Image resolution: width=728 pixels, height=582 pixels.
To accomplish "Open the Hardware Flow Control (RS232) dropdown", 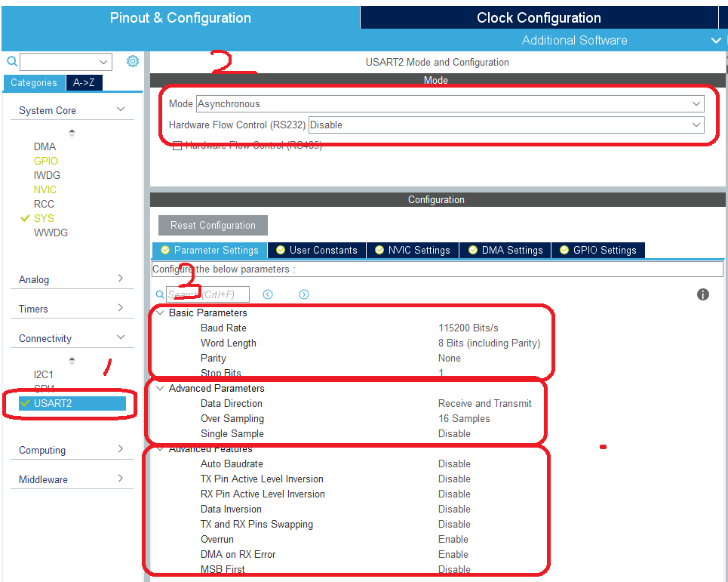I will click(x=506, y=125).
